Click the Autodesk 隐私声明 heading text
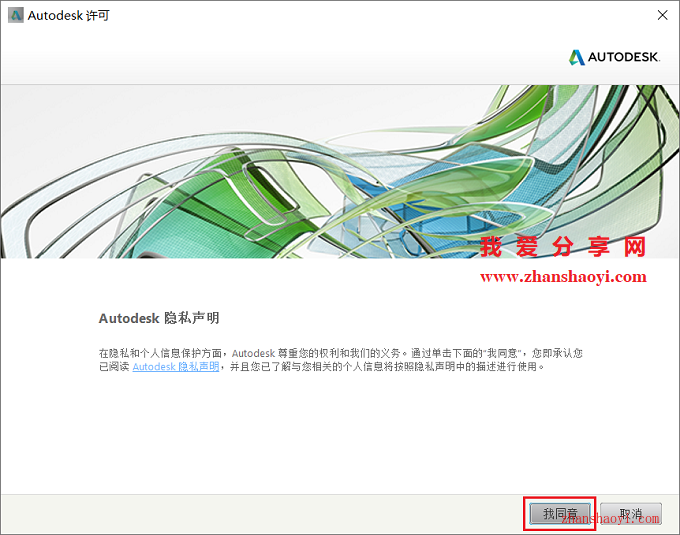The width and height of the screenshot is (680, 535). [159, 318]
